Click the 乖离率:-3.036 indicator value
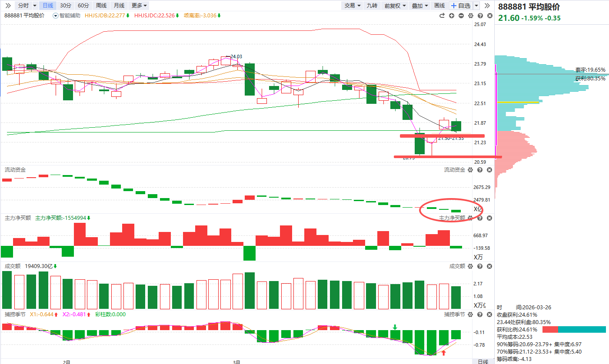The width and height of the screenshot is (609, 364). [203, 16]
